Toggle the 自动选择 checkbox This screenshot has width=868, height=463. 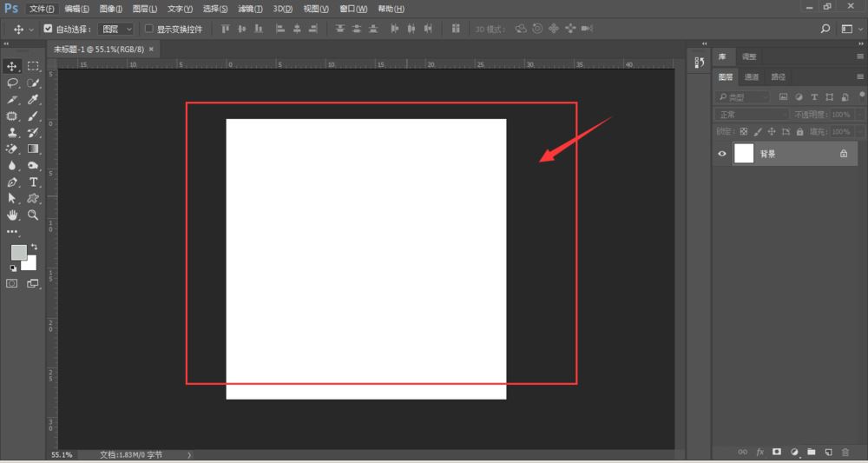click(48, 29)
